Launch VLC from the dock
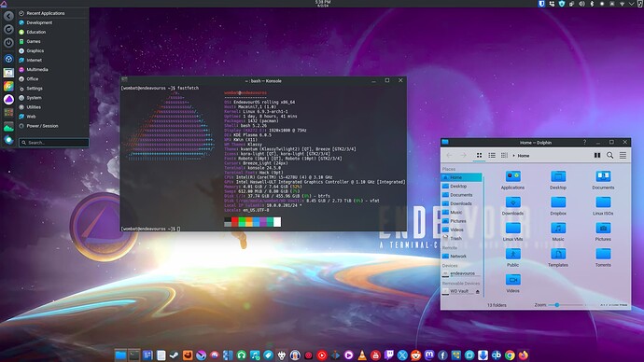The image size is (644, 362). (362, 355)
